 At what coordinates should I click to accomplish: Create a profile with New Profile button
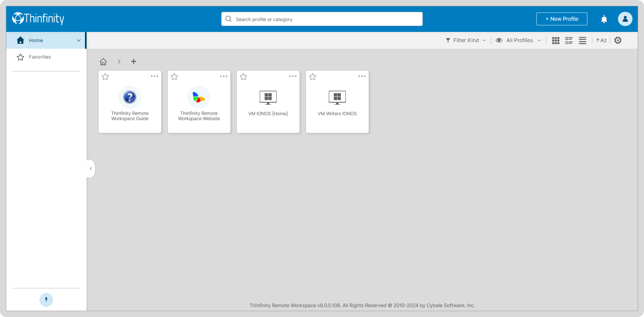562,19
